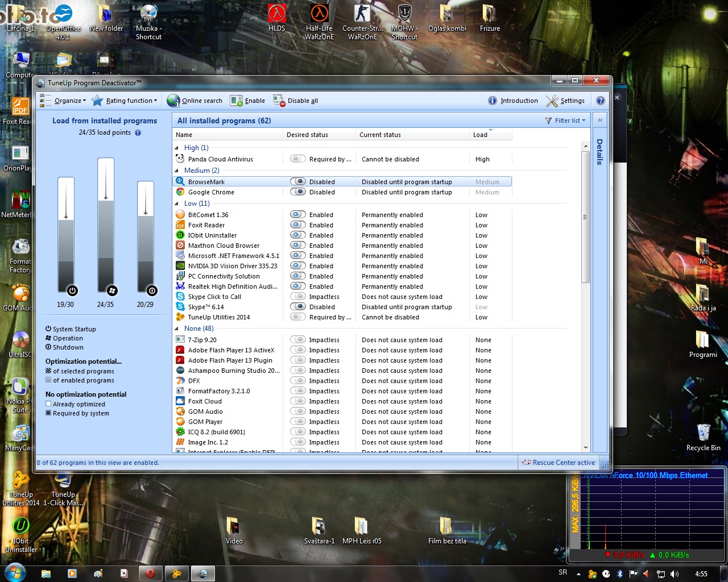Screen dimensions: 728x582
Task: Click the load points info icon
Action: coord(138,132)
